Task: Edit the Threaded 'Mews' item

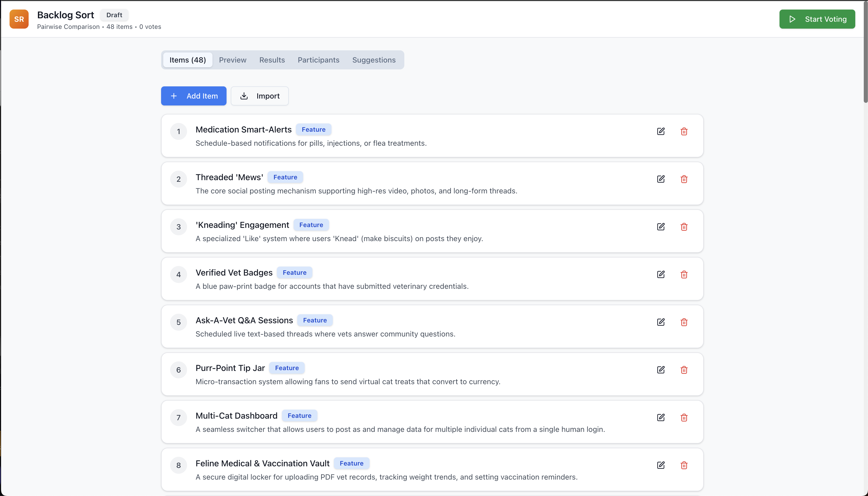Action: pyautogui.click(x=661, y=179)
